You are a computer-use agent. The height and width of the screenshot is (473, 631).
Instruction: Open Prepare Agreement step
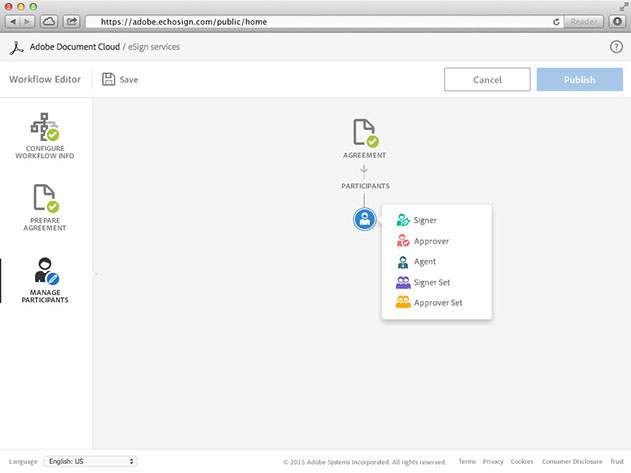46,207
